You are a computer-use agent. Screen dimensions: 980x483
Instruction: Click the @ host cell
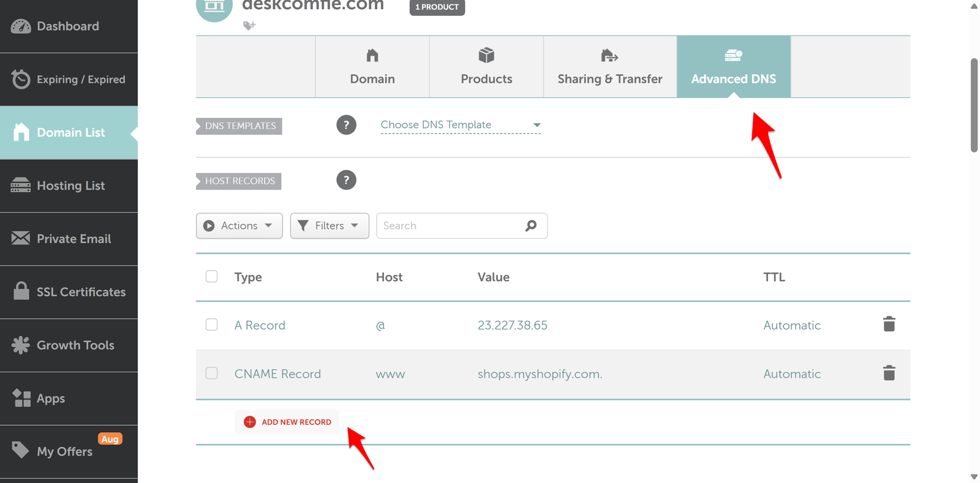[x=380, y=326]
